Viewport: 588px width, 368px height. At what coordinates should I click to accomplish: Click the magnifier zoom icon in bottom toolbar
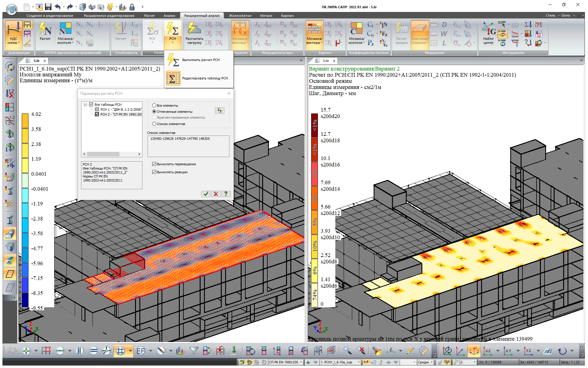click(347, 350)
